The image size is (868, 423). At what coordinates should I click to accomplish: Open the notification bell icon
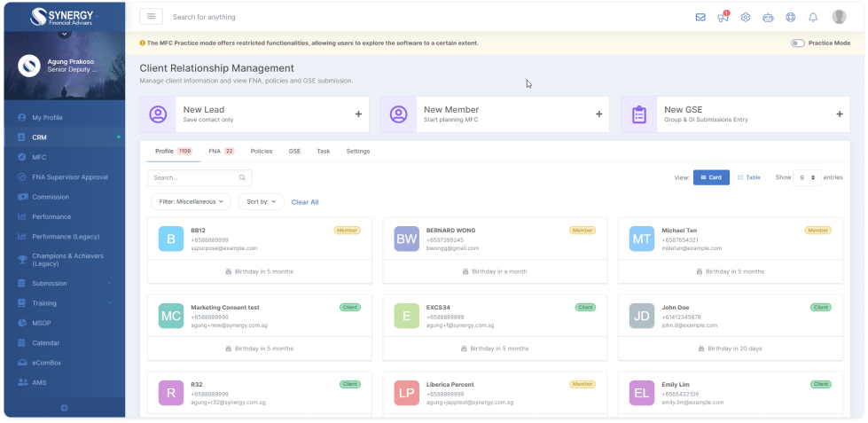813,17
